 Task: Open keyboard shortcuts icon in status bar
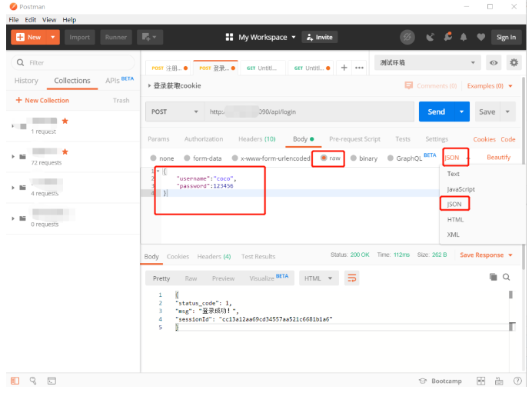(x=499, y=381)
